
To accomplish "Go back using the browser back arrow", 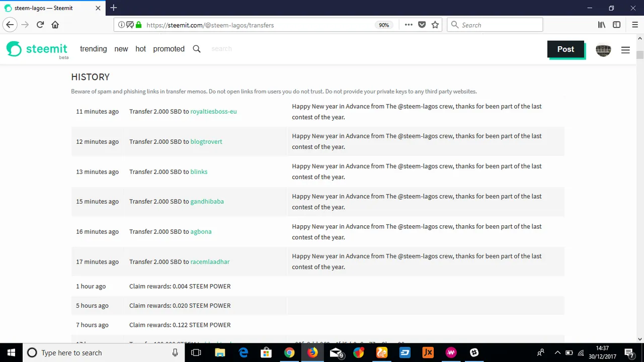I will [x=10, y=25].
